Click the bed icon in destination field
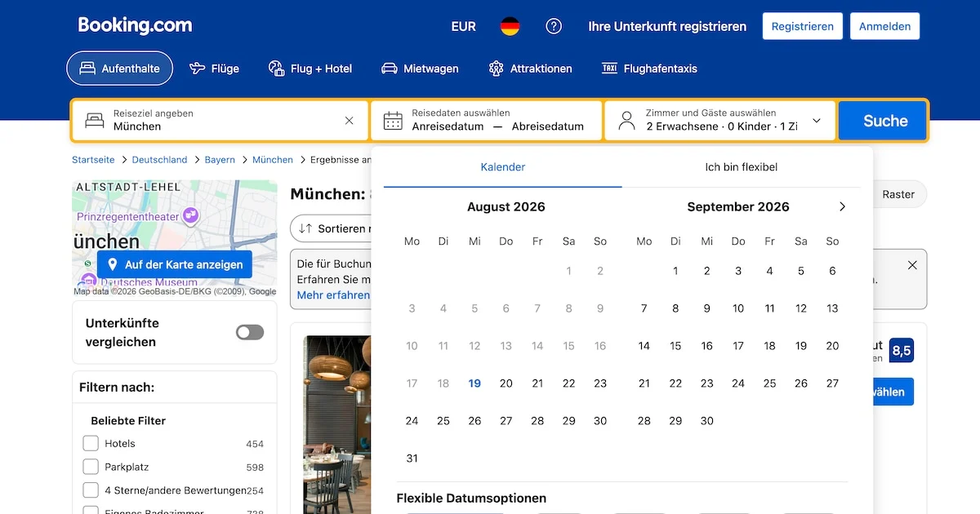Viewport: 980px width, 514px height. (x=95, y=121)
